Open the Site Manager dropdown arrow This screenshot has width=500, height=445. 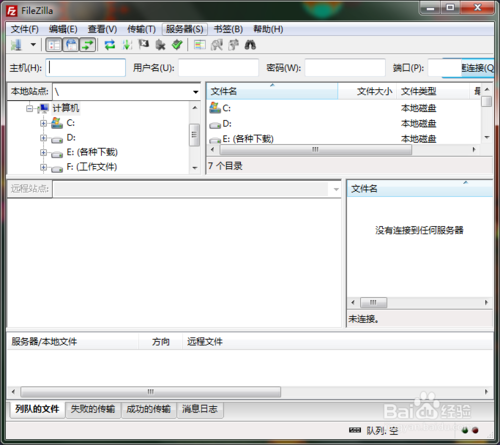(33, 45)
